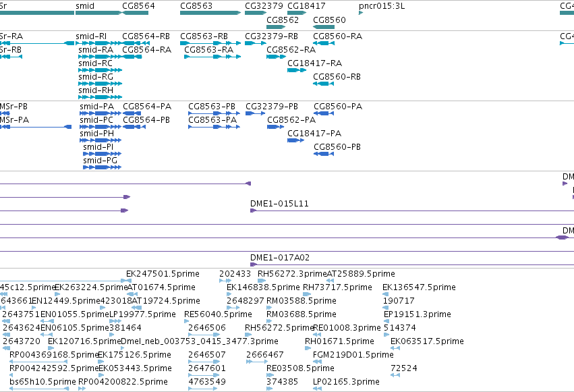The width and height of the screenshot is (574, 392).
Task: Select the DME1-017A02 clone label
Action: point(280,258)
